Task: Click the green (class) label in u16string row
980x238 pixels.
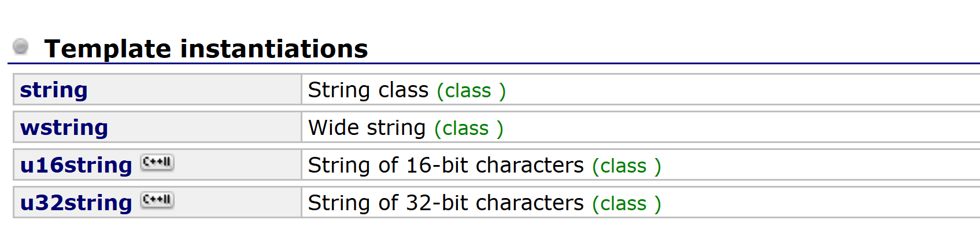Action: pyautogui.click(x=627, y=166)
